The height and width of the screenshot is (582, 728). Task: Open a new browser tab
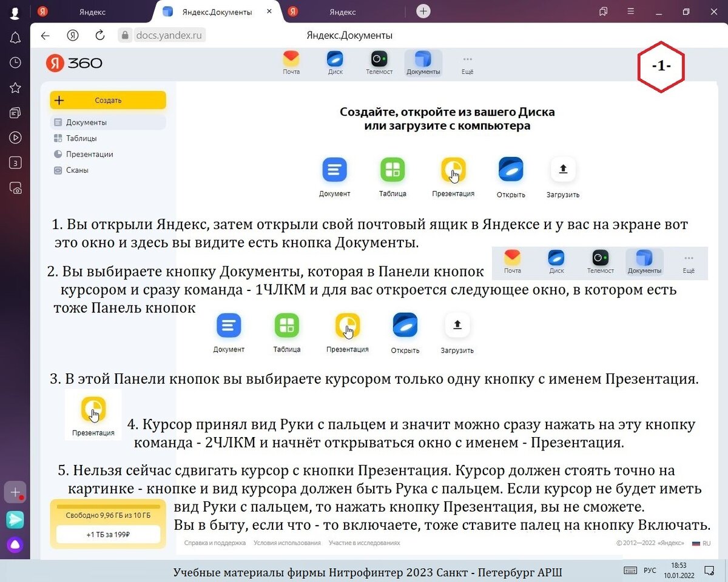423,12
